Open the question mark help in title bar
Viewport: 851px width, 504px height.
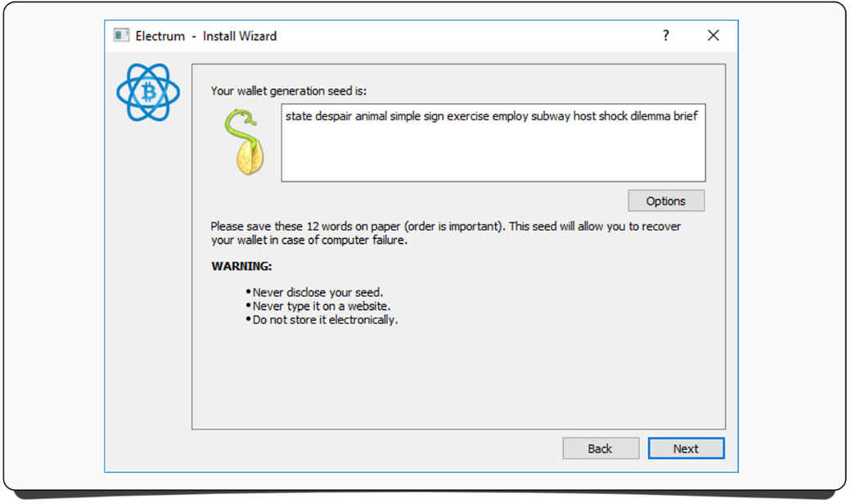665,35
